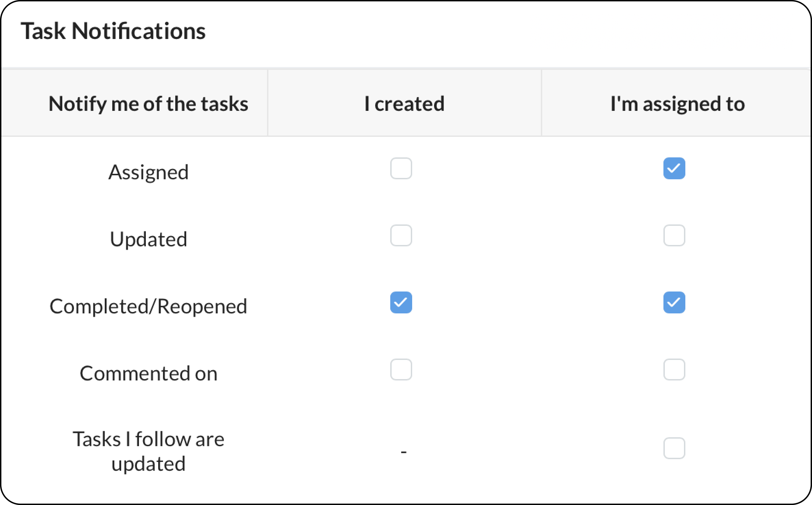Image resolution: width=812 pixels, height=505 pixels.
Task: Uncheck Assigned for tasks I'm assigned to
Action: click(674, 168)
